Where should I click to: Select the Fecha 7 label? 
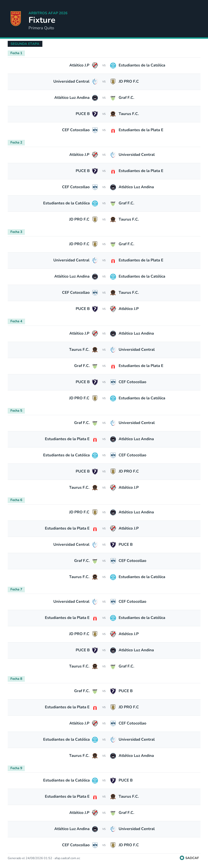[16, 589]
